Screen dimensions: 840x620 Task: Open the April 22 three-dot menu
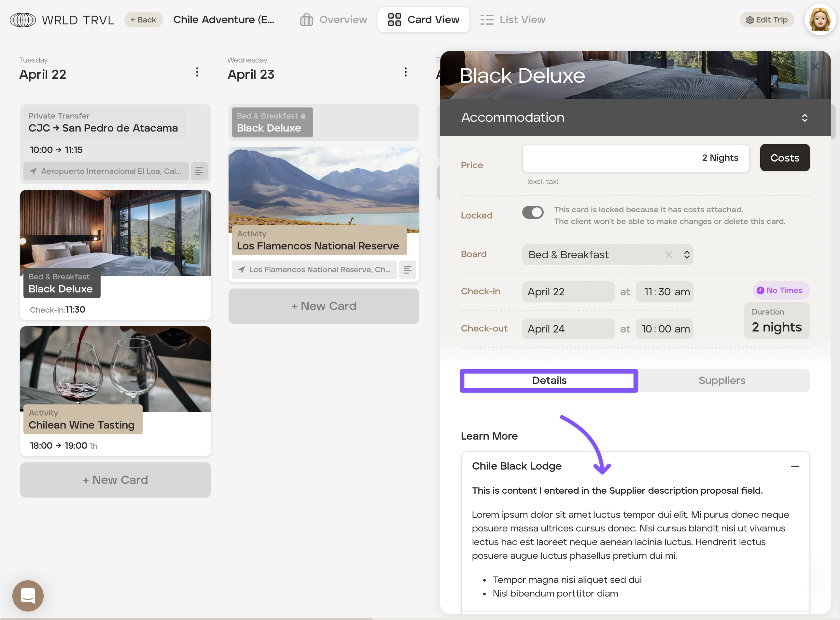(x=197, y=72)
